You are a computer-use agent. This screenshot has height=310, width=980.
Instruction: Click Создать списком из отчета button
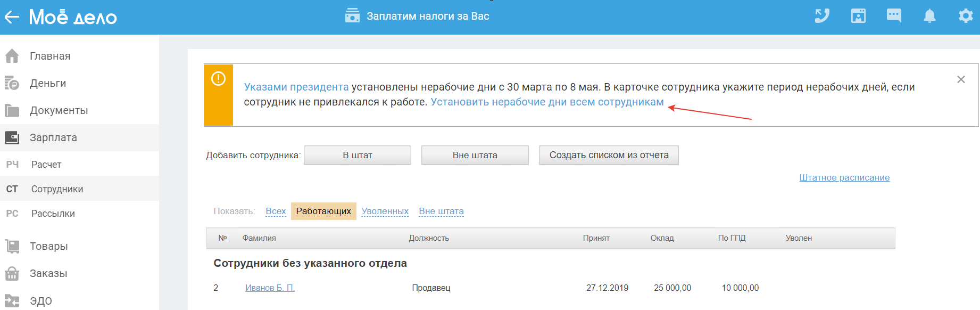point(609,155)
